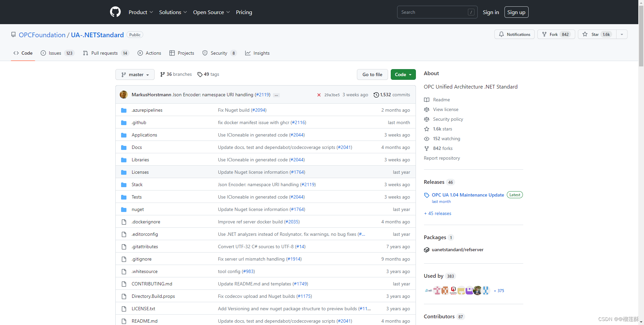Open the .azurepipelines folder icon
Screen dimensions: 644x325
coord(124,110)
